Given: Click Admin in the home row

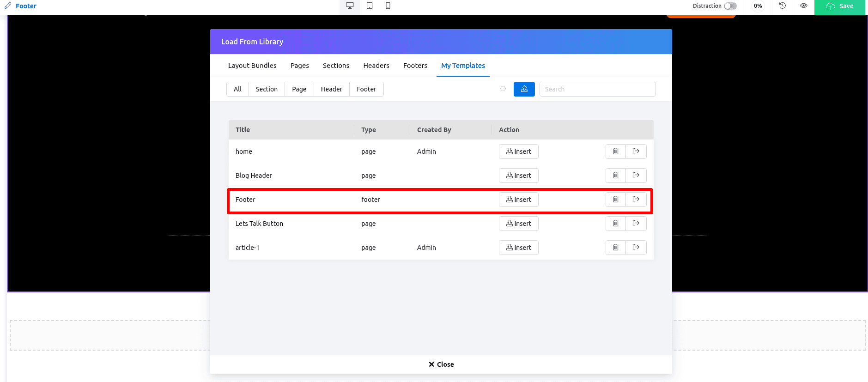Looking at the screenshot, I should pos(426,152).
